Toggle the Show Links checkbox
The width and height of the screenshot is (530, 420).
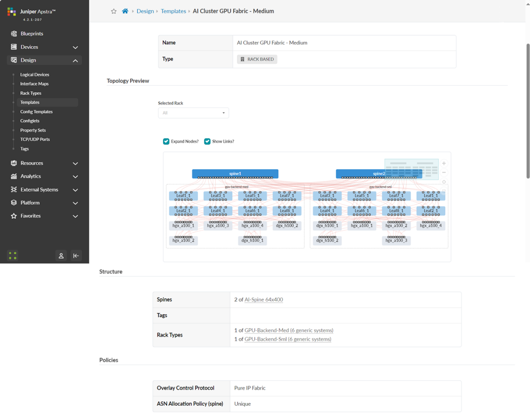[x=207, y=142]
